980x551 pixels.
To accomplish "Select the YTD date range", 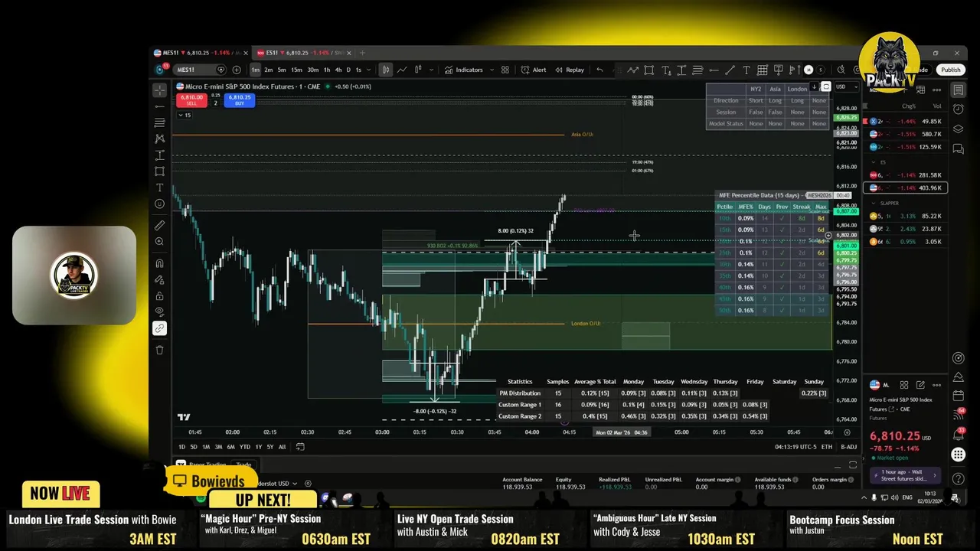I will tap(245, 447).
